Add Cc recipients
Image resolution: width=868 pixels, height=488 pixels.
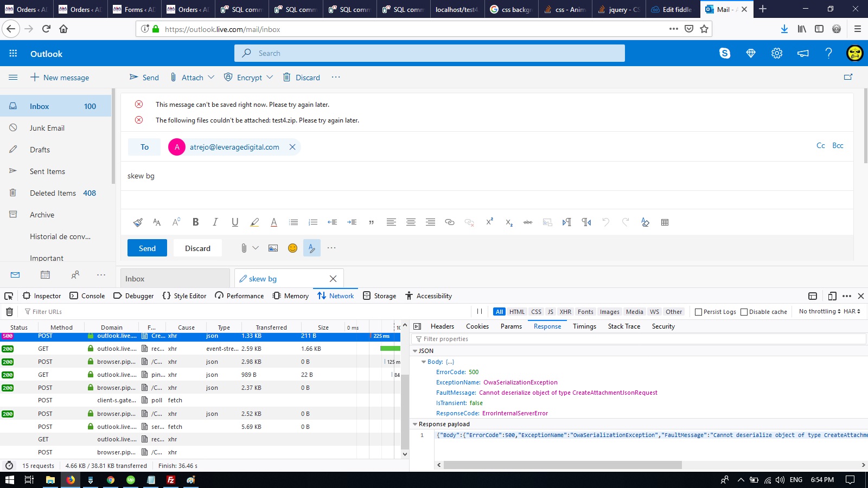(x=820, y=145)
